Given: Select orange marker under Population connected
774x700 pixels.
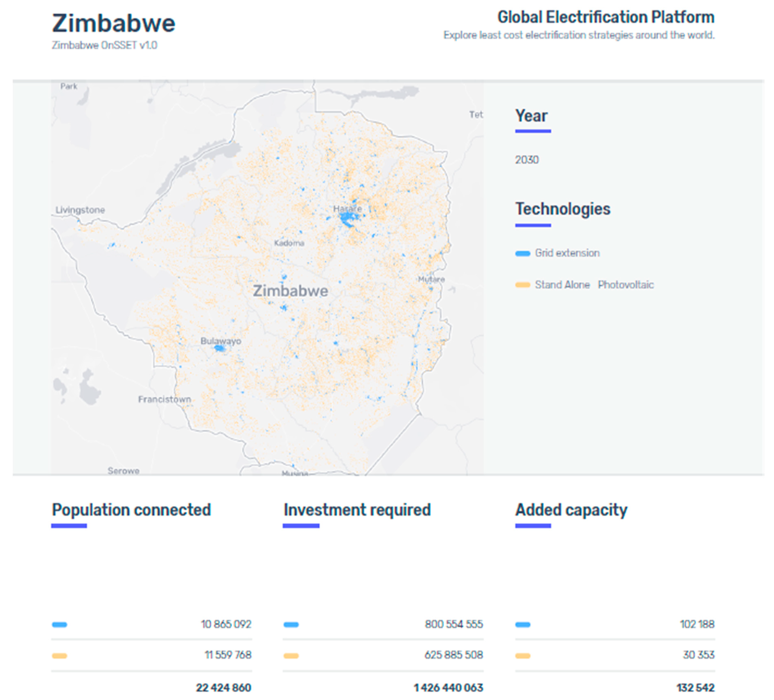Looking at the screenshot, I should click(x=60, y=656).
